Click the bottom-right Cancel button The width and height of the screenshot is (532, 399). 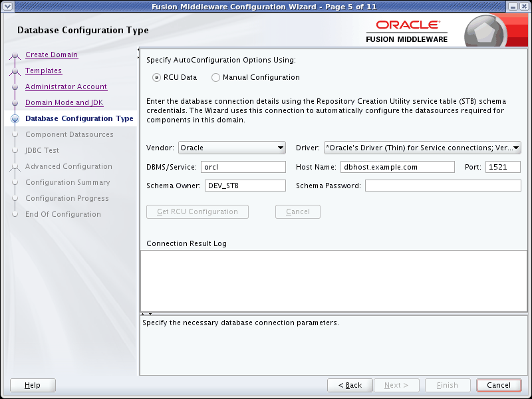(x=499, y=386)
